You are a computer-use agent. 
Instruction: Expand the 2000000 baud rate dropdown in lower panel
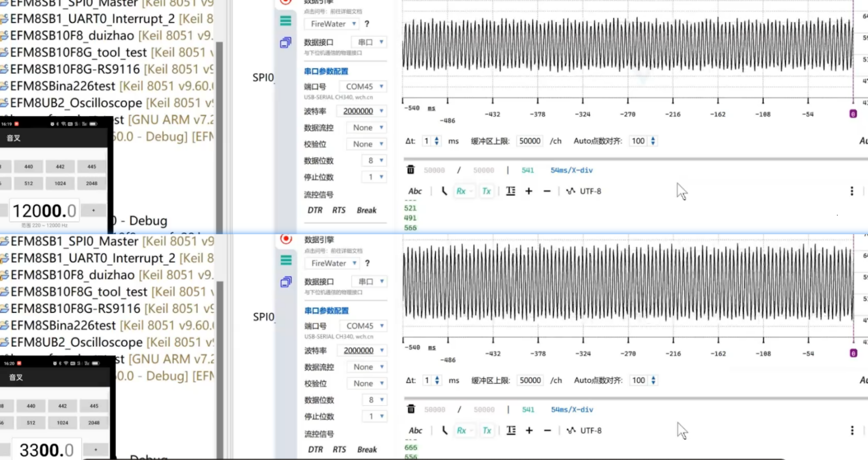[x=364, y=350]
